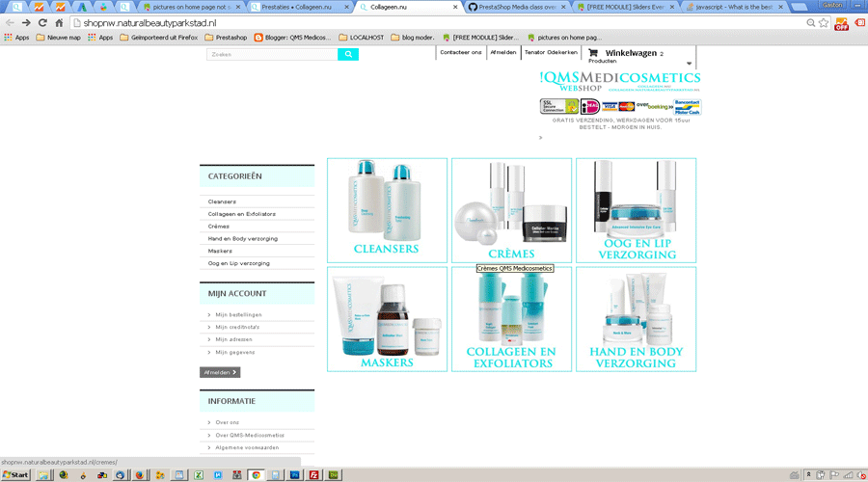This screenshot has height=482, width=868.
Task: Click the Afmelden link in top bar
Action: (502, 52)
